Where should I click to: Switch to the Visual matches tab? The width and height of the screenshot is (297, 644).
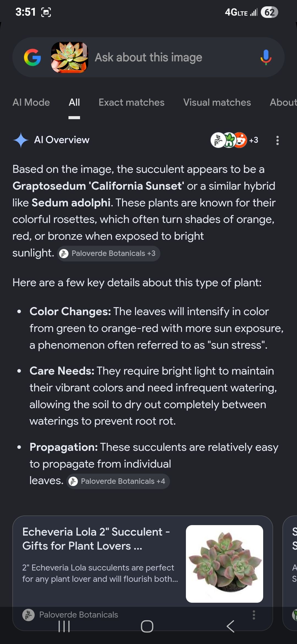[x=217, y=102]
